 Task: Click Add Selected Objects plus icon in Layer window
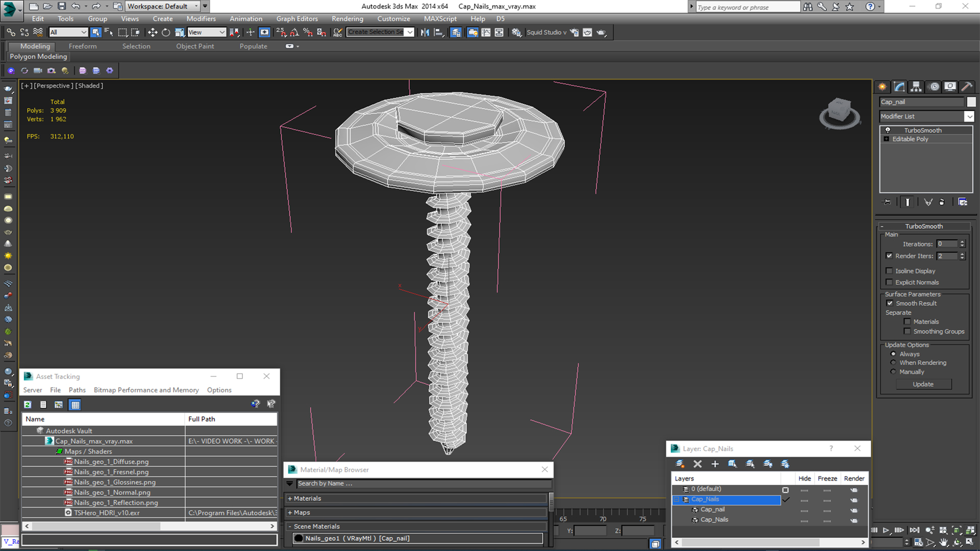pyautogui.click(x=715, y=464)
